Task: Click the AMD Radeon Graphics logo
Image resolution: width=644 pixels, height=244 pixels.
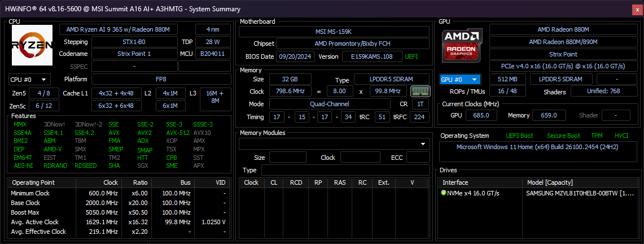Action: pyautogui.click(x=462, y=45)
